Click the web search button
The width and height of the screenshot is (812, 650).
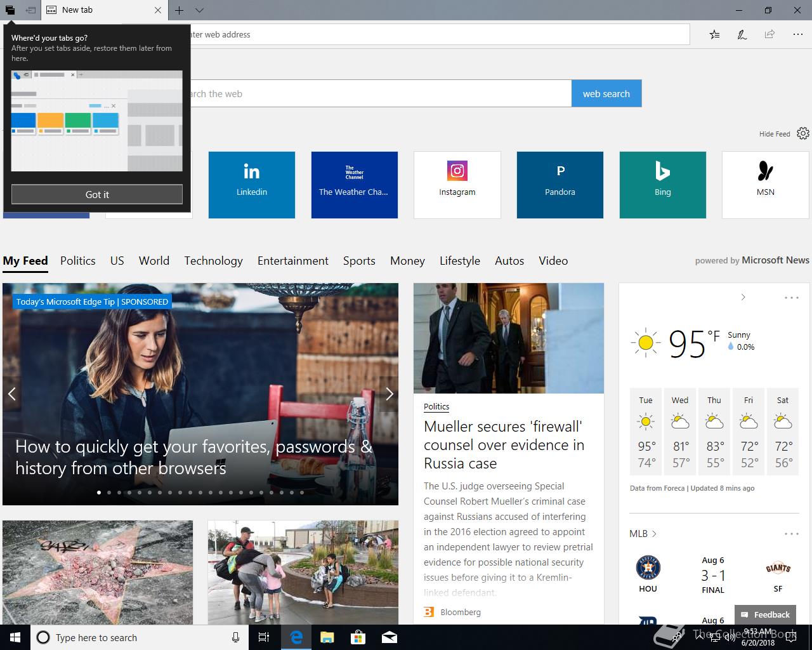[606, 93]
